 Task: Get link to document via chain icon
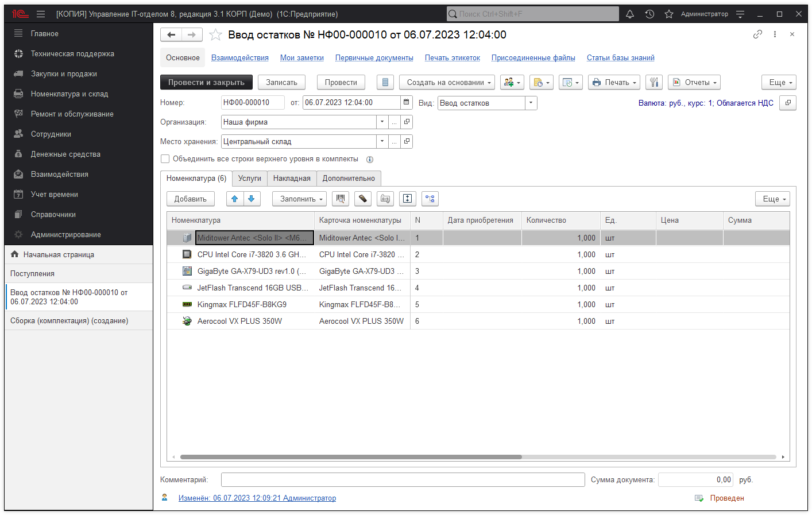(757, 34)
